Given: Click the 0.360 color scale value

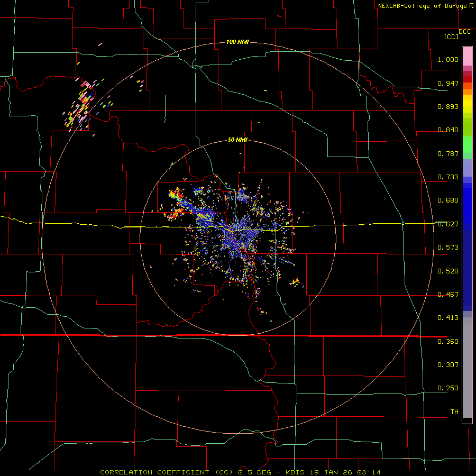Looking at the screenshot, I should click(x=448, y=342).
